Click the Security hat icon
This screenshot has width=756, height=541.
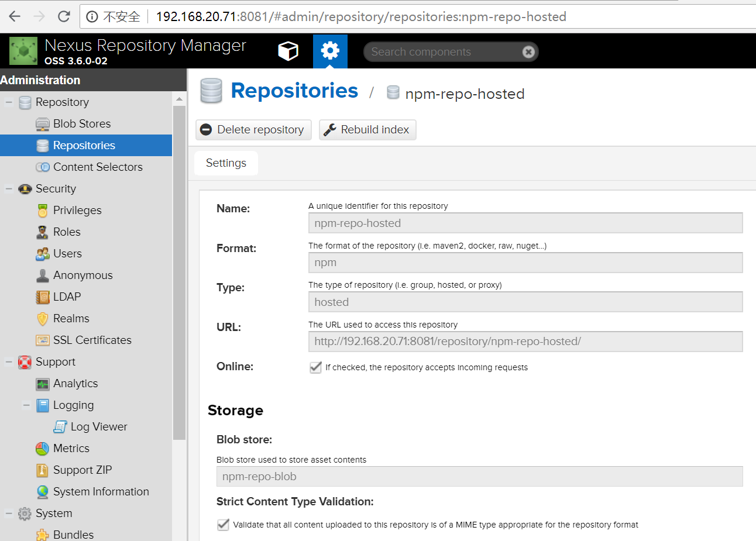[25, 189]
